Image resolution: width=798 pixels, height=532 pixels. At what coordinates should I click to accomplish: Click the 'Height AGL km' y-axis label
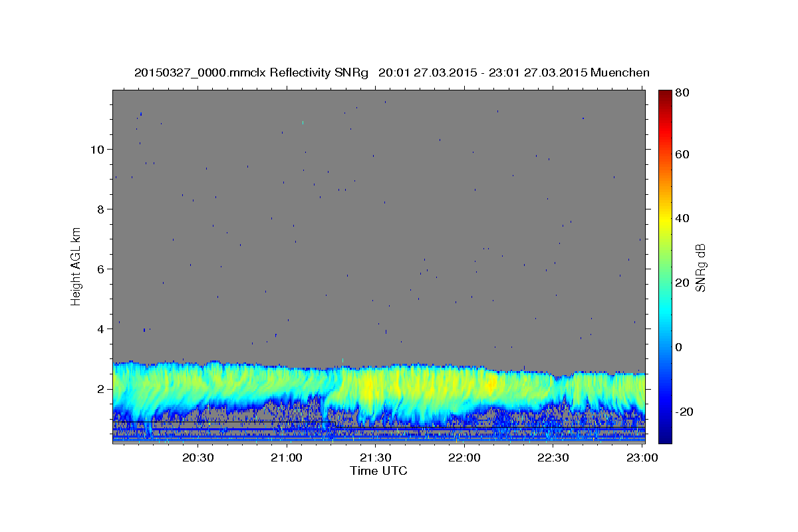(x=76, y=266)
